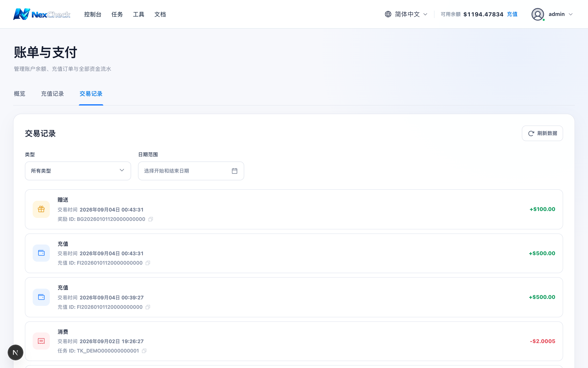
Task: Switch to the 充值记录 tab
Action: point(52,94)
